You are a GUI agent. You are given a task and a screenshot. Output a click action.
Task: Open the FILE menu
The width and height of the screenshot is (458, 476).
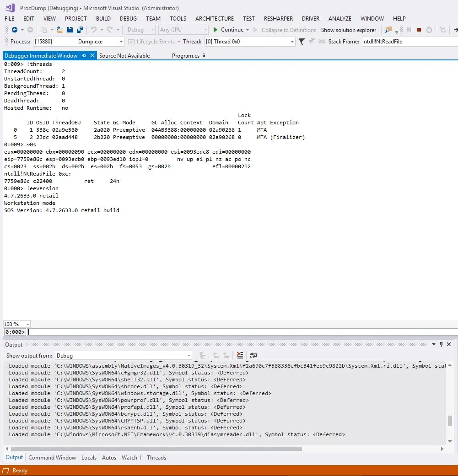10,18
